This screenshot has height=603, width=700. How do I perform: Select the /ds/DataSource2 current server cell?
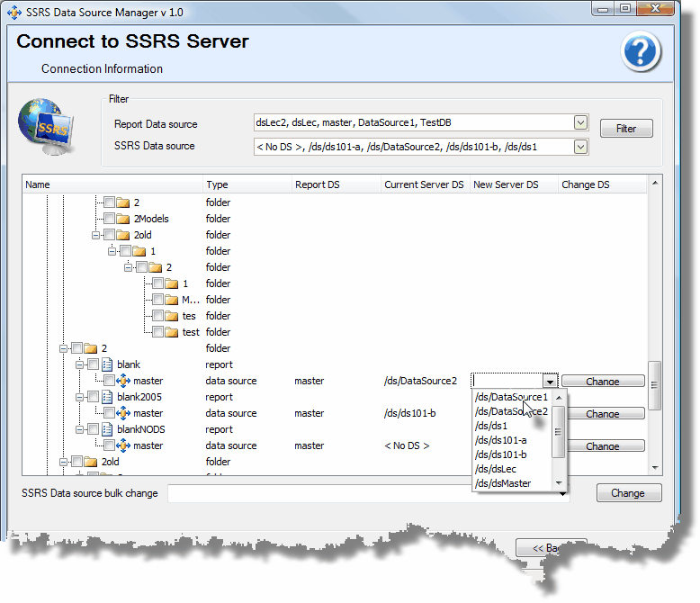(420, 381)
